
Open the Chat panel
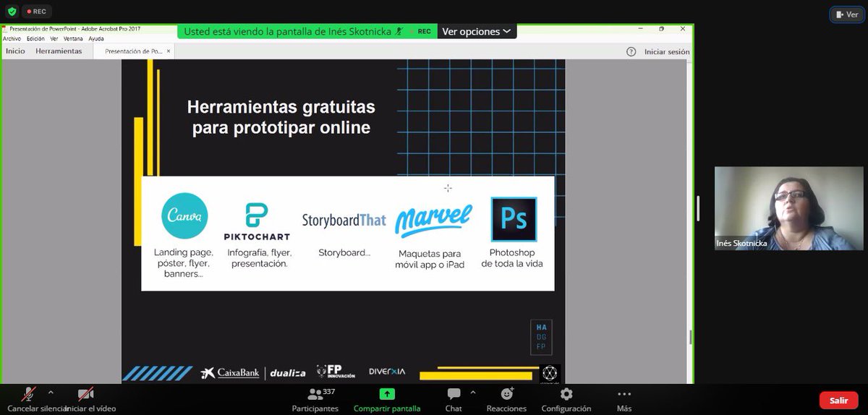[454, 399]
